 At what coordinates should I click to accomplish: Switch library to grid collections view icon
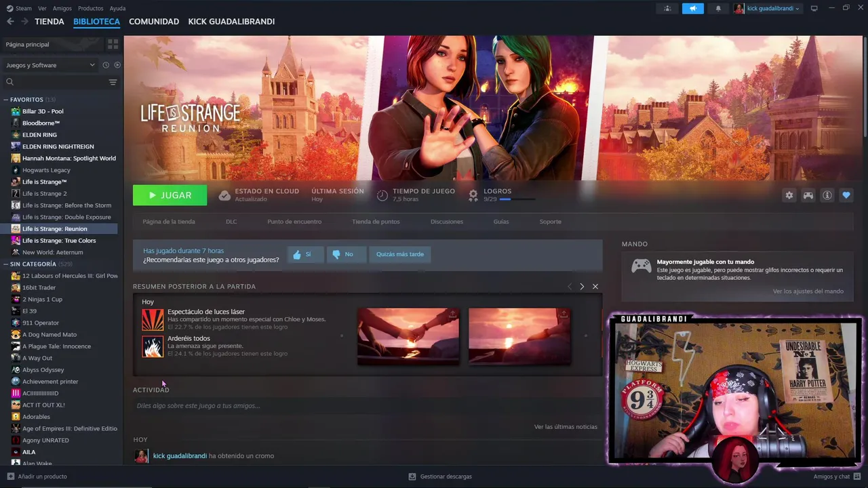pos(113,44)
